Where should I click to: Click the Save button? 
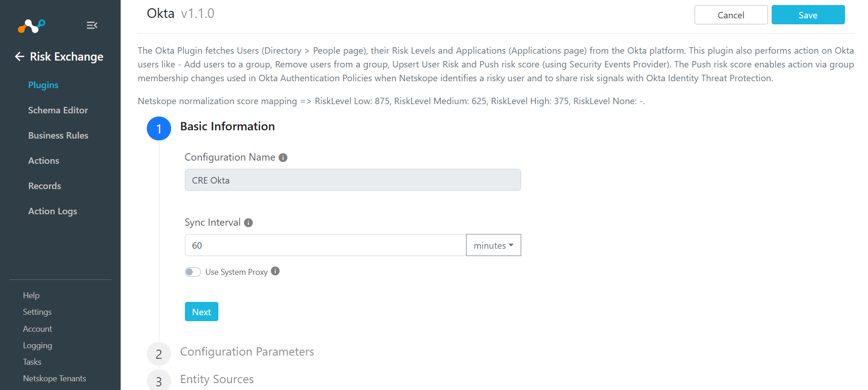pyautogui.click(x=808, y=15)
